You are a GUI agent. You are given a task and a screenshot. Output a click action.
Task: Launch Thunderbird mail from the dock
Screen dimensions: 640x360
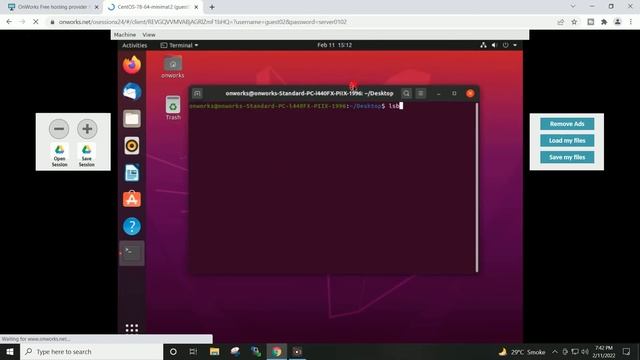click(132, 92)
